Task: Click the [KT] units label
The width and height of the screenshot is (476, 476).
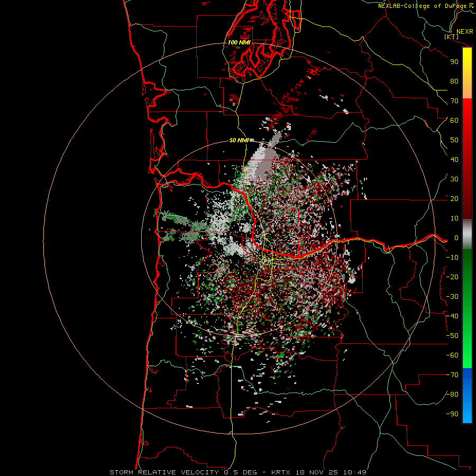Action: tap(452, 36)
